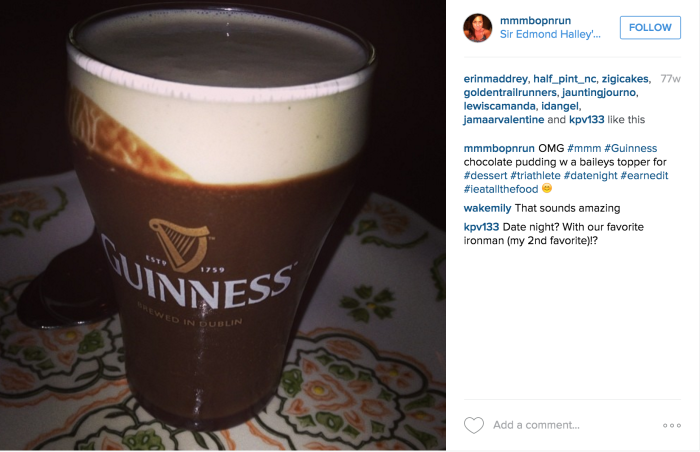700x452 pixels.
Task: Open the Guinness pudding photo
Action: [223, 225]
